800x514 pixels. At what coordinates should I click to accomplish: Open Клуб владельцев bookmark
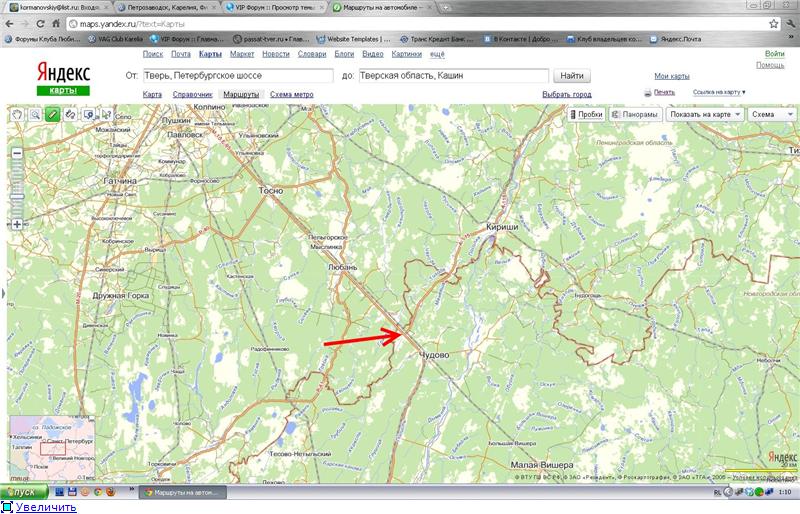pos(605,39)
